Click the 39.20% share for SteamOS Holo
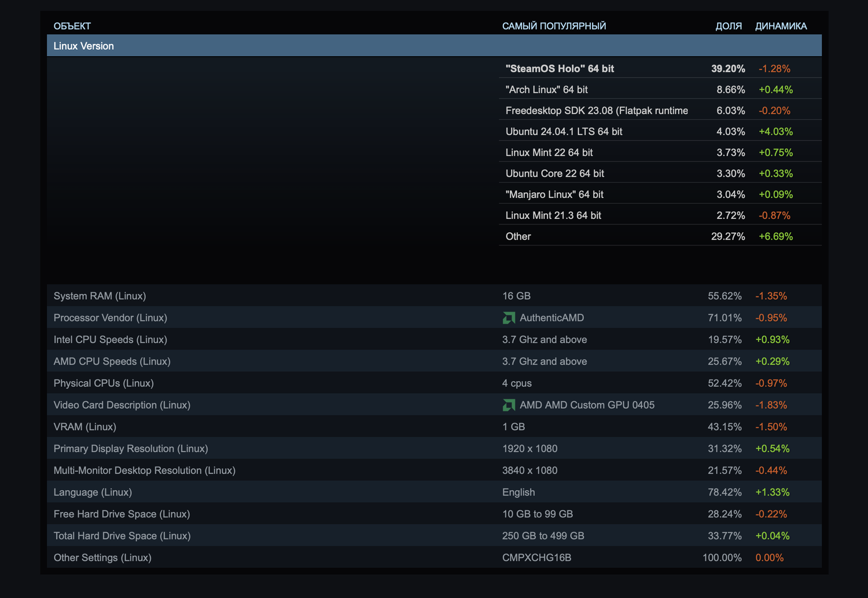The width and height of the screenshot is (868, 598). [728, 68]
